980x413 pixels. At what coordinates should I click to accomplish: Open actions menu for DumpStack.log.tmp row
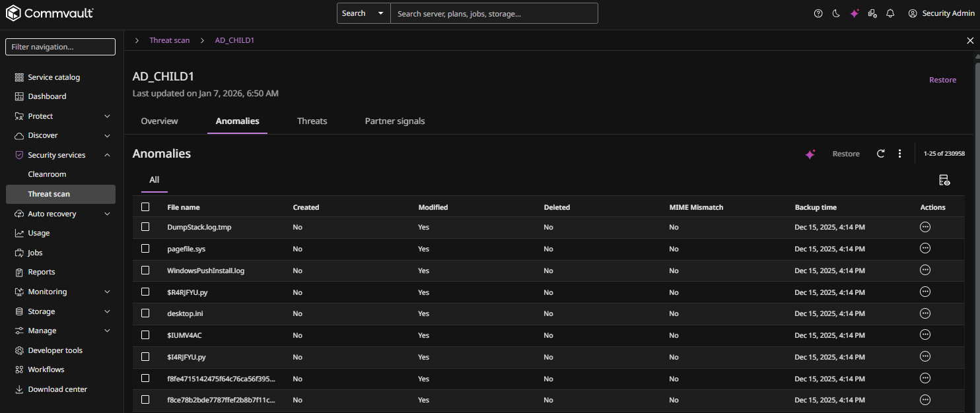click(x=925, y=226)
